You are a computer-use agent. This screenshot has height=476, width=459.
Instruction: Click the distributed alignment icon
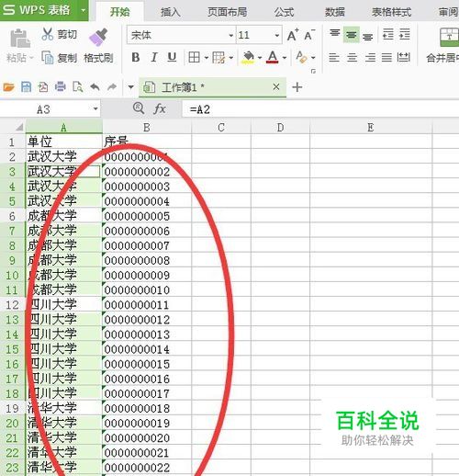coord(403,57)
